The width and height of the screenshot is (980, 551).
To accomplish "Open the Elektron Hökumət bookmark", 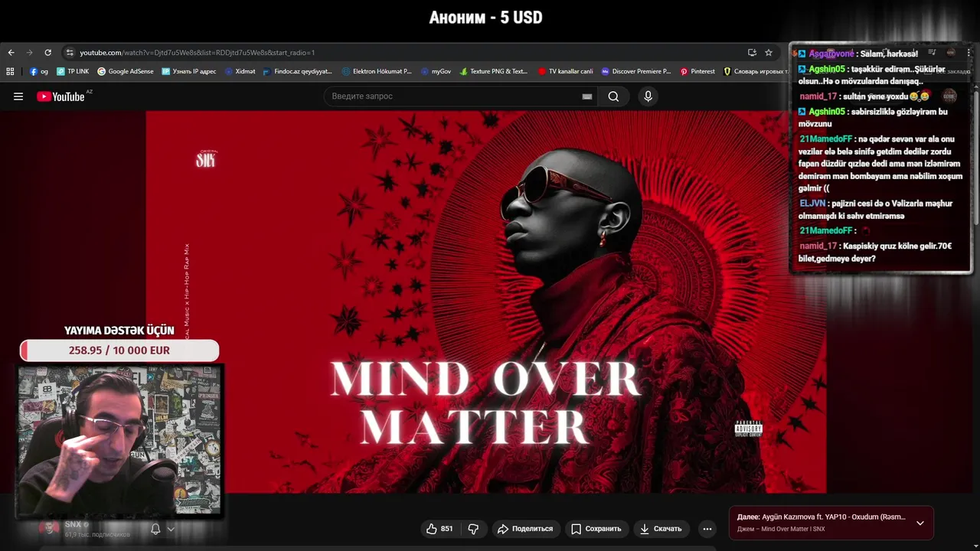I will [377, 71].
